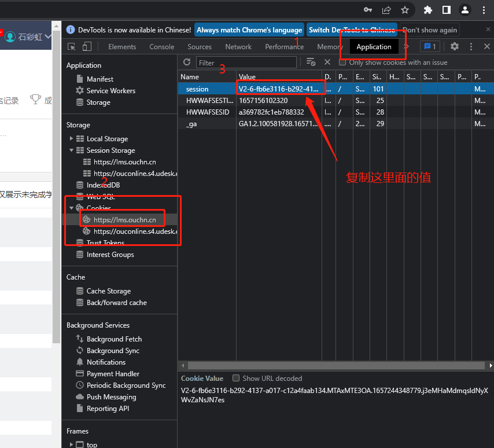The height and width of the screenshot is (448, 494).
Task: Delete the selected cookie
Action: click(327, 62)
